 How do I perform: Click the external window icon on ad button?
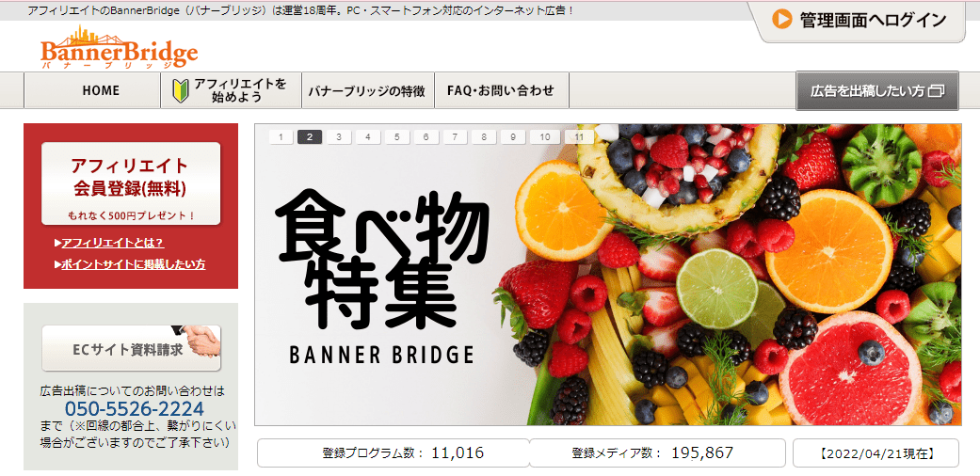(936, 91)
